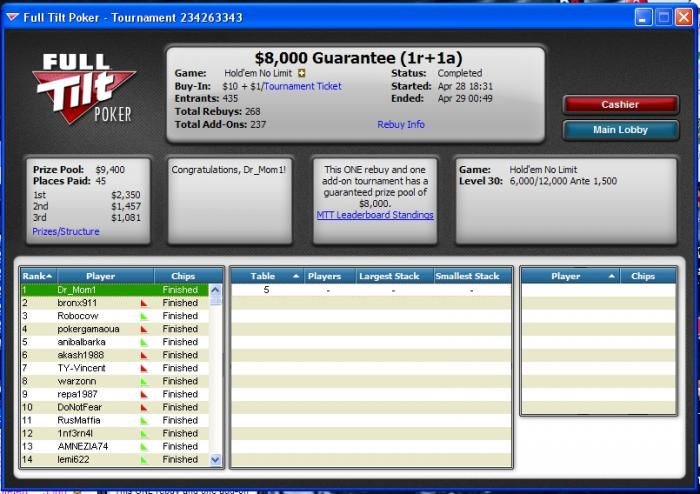The image size is (700, 494).
Task: Click the standings list scroll up arrow
Action: pyautogui.click(x=215, y=290)
